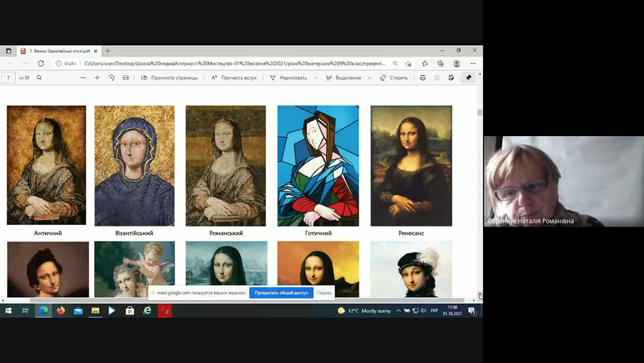Select the 'Стереть' eraser tool
Screen dimensions: 644x363
[394, 78]
